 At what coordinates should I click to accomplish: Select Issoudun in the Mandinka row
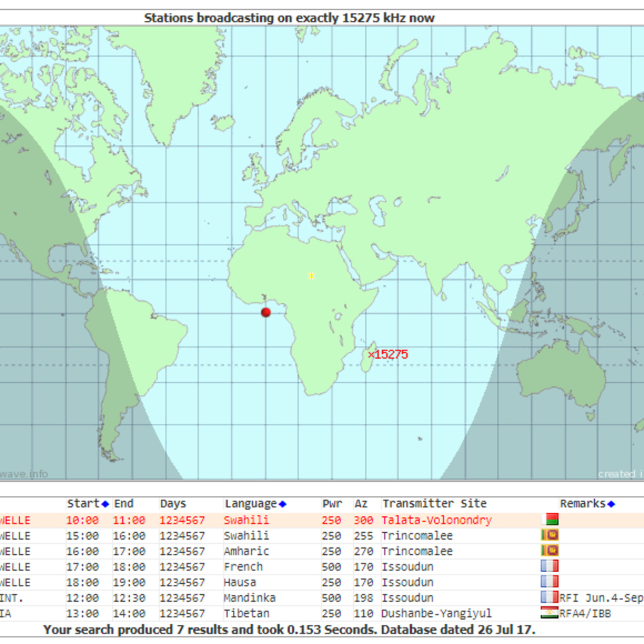point(407,598)
